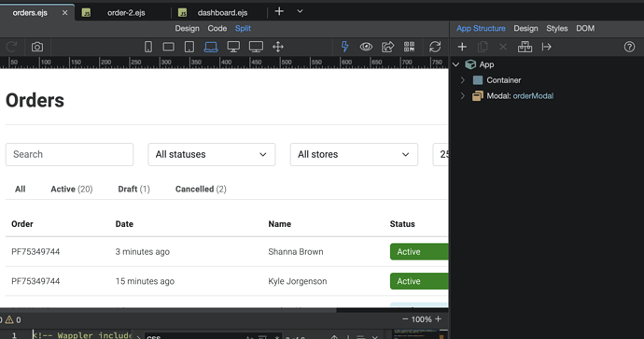Select the portrait tablet device preview

click(189, 47)
